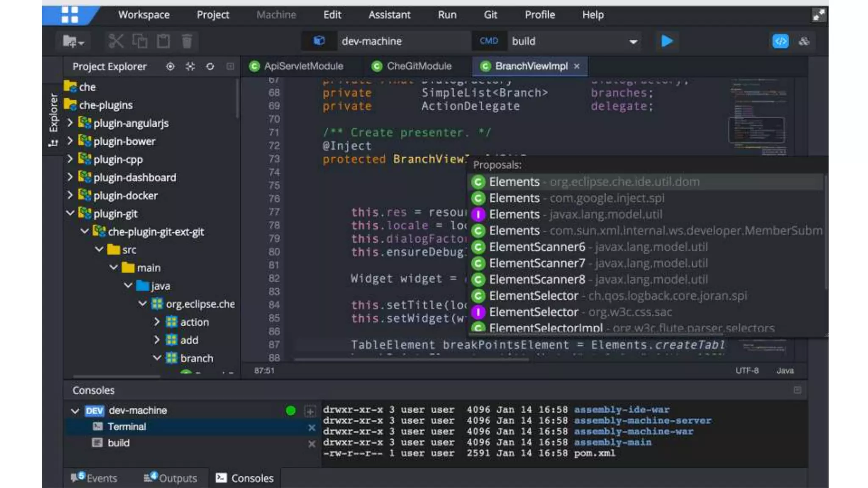Click the Copy icon in toolbar
The image size is (868, 488).
[x=140, y=41]
